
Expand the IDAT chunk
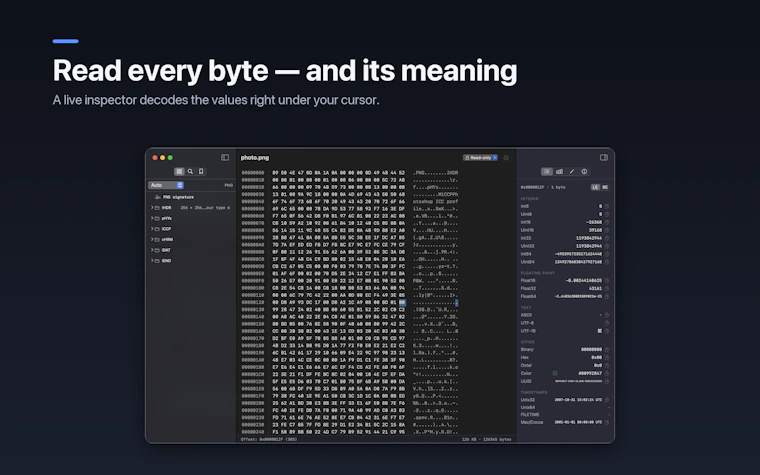coord(152,250)
